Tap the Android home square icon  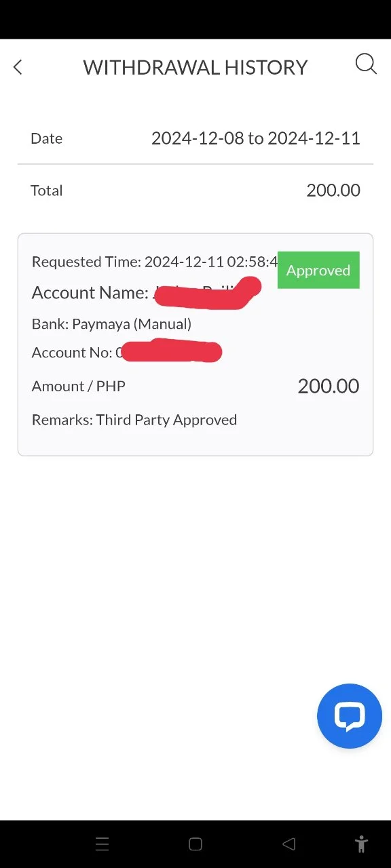(195, 844)
